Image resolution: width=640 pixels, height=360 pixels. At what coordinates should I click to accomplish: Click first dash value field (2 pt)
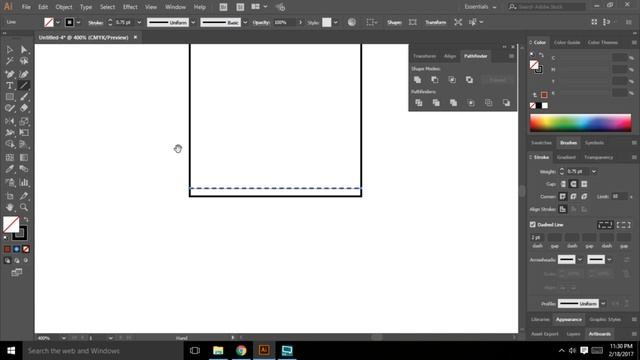pos(537,238)
